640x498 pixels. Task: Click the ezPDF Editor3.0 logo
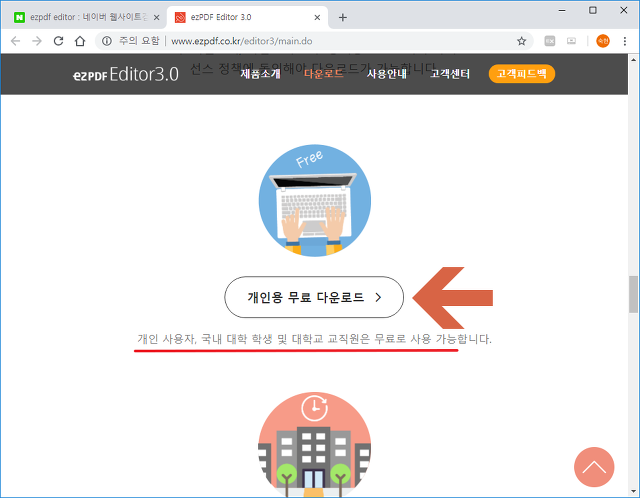126,74
